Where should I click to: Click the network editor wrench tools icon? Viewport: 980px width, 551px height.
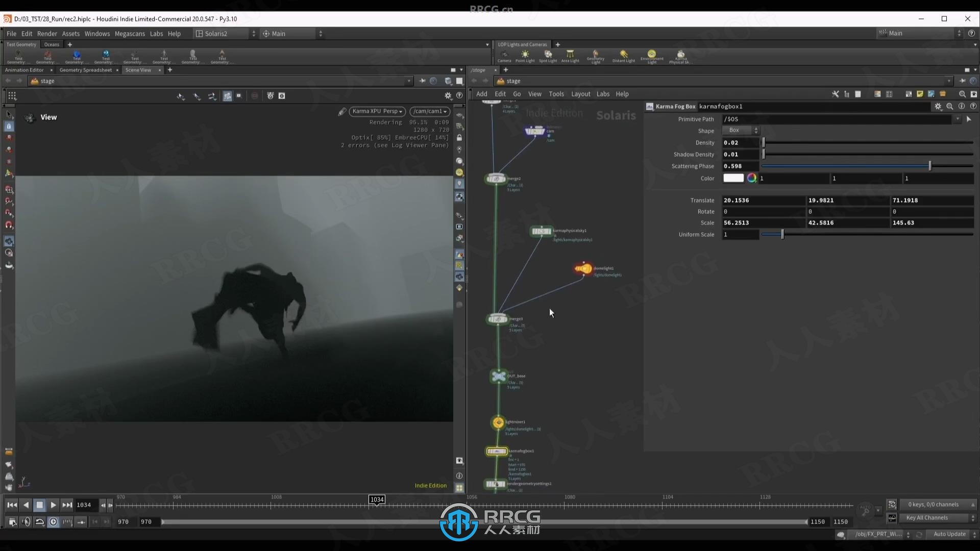click(x=836, y=94)
